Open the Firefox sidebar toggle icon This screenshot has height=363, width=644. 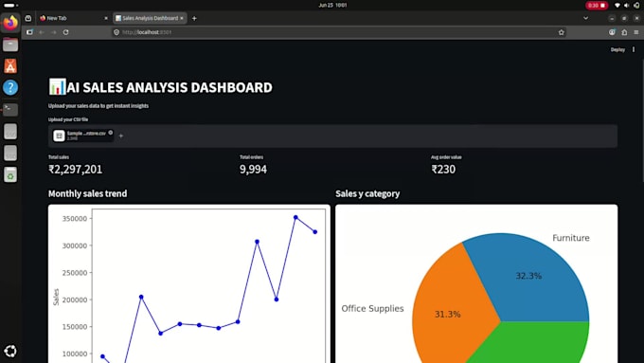(29, 32)
